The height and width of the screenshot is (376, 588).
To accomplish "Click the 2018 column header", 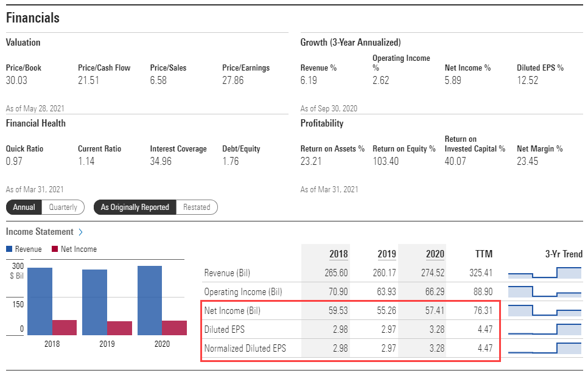I will coord(338,254).
